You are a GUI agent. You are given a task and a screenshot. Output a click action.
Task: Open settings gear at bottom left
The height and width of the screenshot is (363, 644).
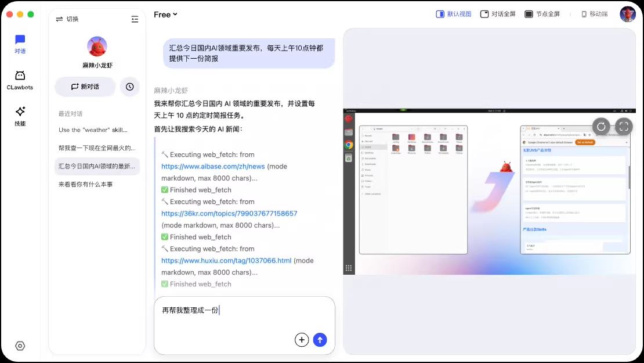click(20, 346)
